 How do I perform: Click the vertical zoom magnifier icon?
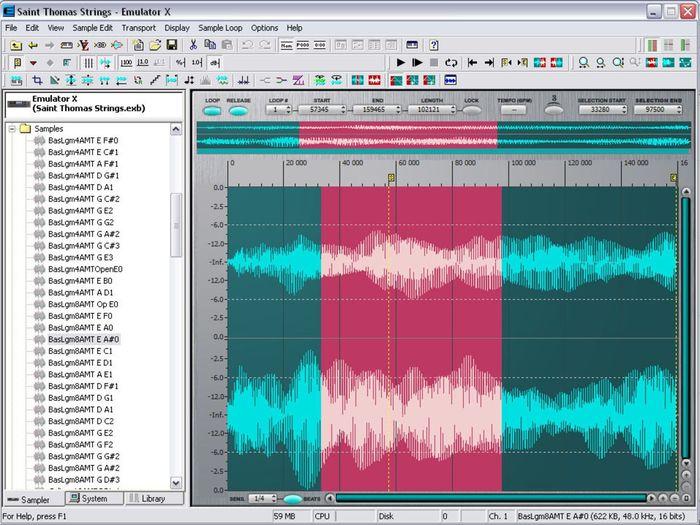coord(618,62)
